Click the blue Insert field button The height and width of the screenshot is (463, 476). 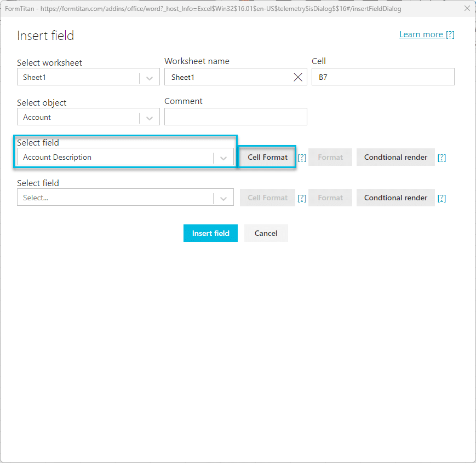[210, 233]
